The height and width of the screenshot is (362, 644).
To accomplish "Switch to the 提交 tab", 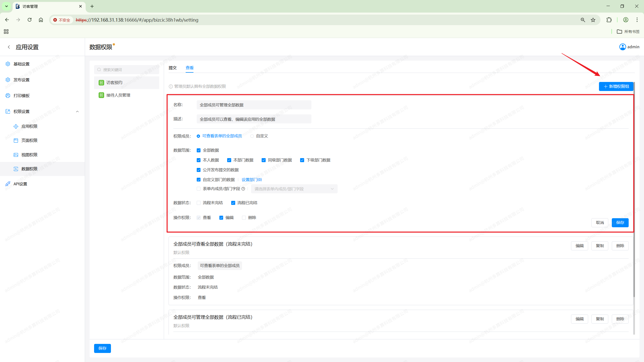I will (173, 68).
